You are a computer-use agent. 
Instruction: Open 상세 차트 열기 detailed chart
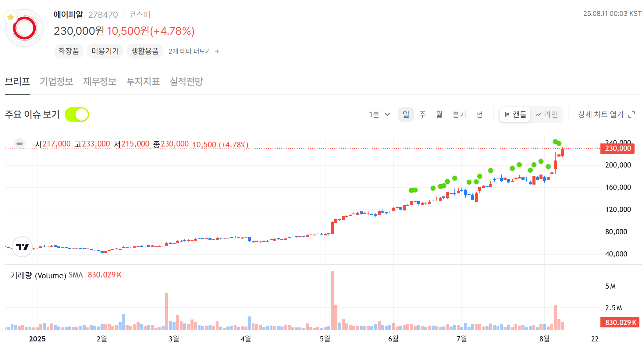coord(601,115)
